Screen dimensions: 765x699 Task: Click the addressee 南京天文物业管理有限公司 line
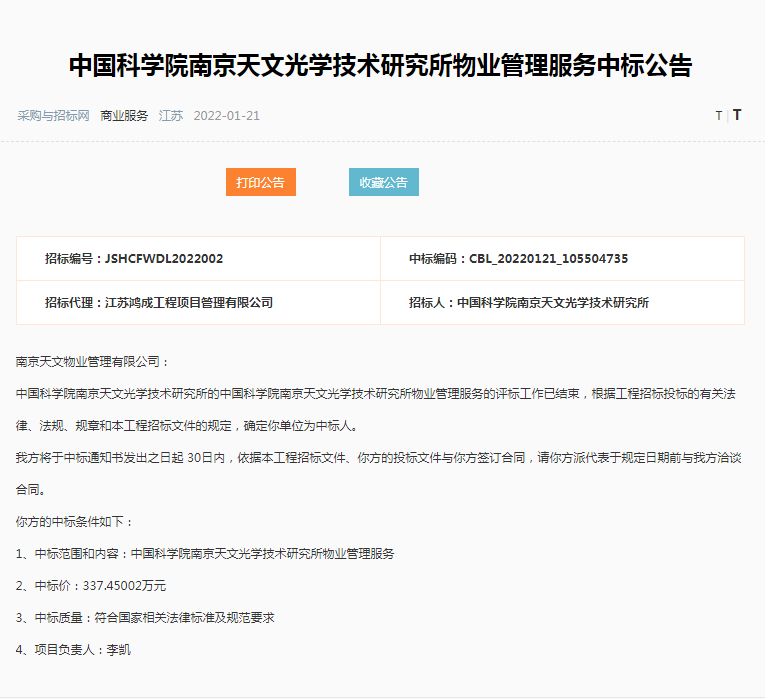tap(93, 362)
